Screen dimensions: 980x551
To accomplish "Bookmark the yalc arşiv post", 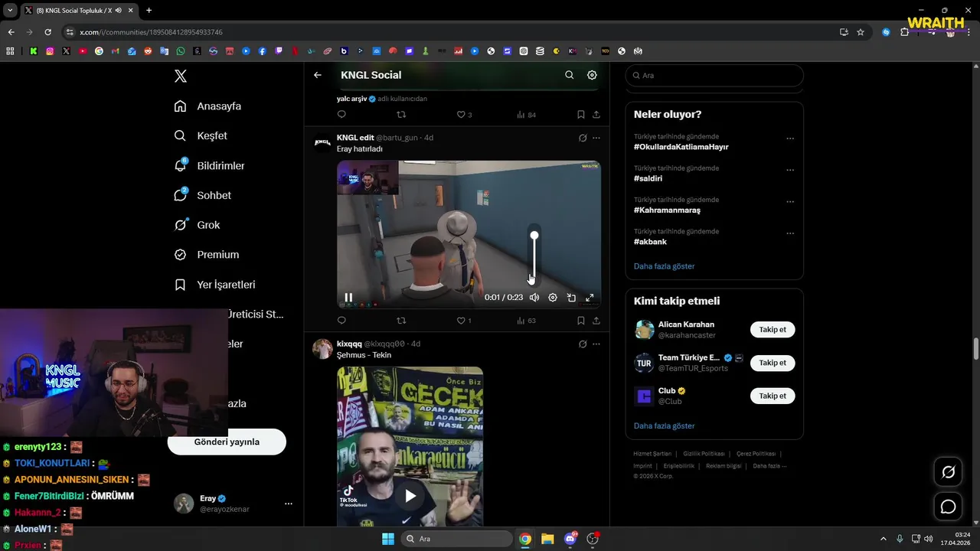I will [x=581, y=115].
